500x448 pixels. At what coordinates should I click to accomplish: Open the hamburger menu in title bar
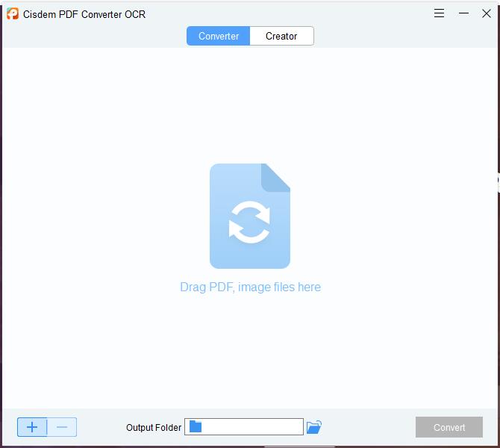(440, 13)
